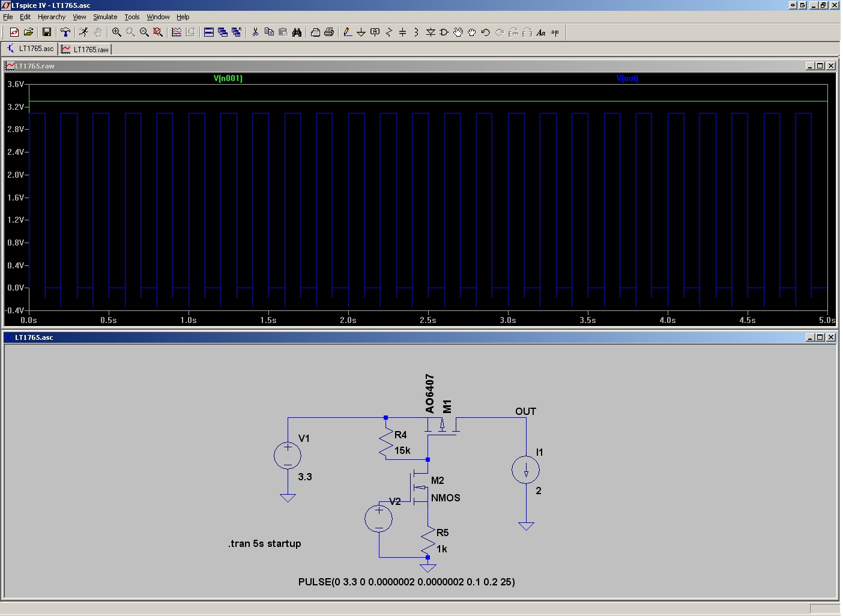Select the Inductor component tool
The width and height of the screenshot is (843, 616).
pyautogui.click(x=417, y=32)
